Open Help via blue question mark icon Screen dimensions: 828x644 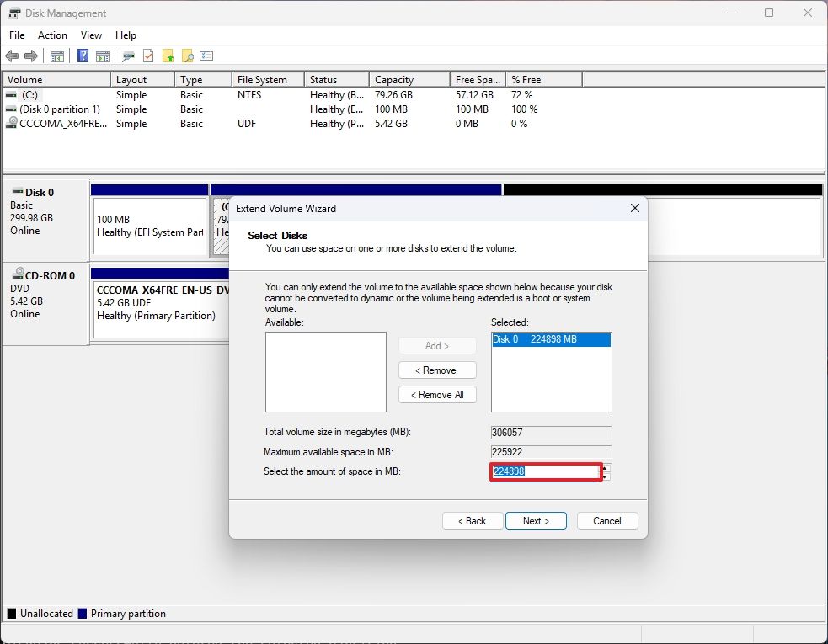[83, 56]
